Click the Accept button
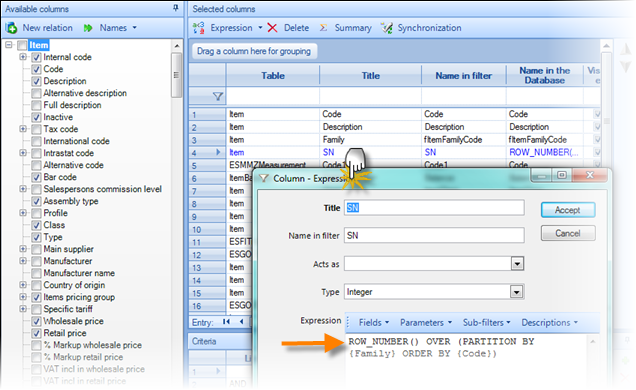 pyautogui.click(x=568, y=210)
